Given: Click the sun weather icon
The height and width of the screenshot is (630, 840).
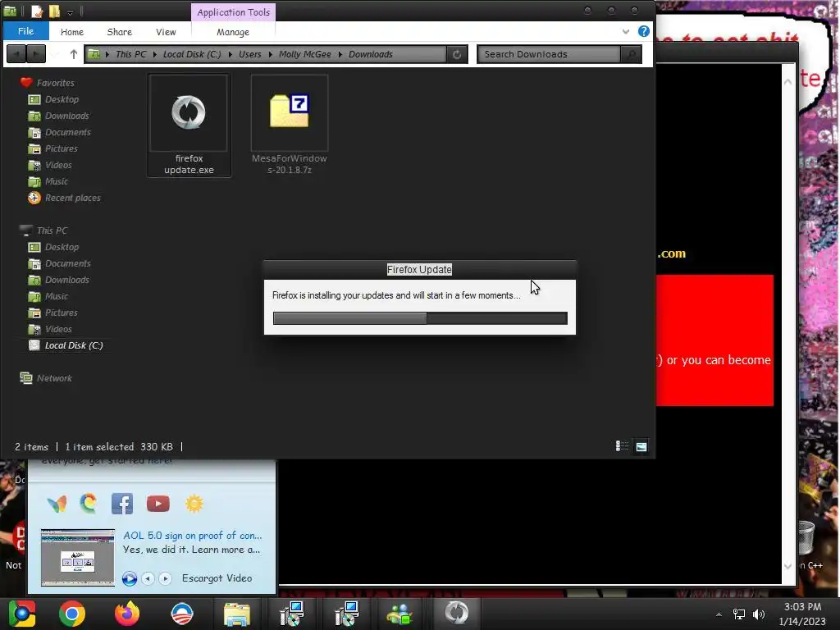Looking at the screenshot, I should (194, 504).
